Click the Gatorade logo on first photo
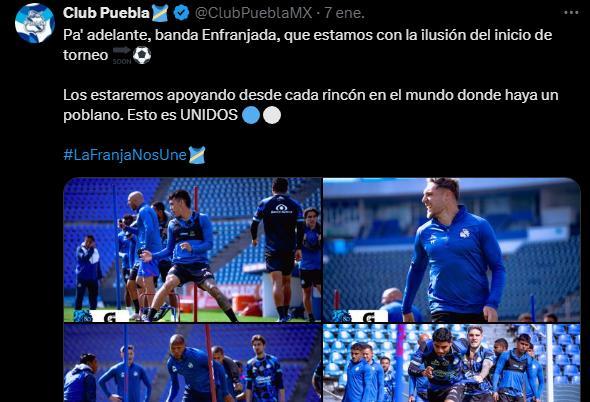The image size is (590, 402). tap(109, 317)
